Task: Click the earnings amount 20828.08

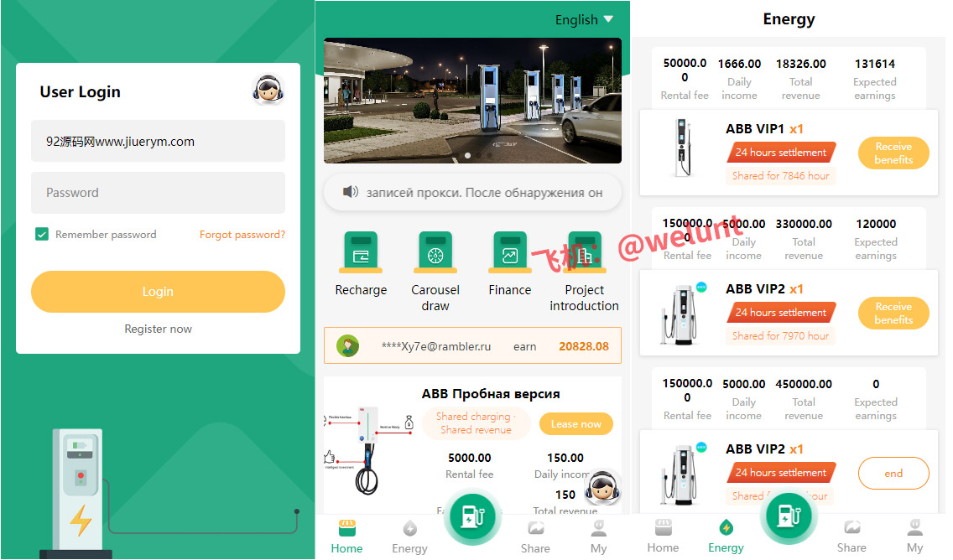Action: [584, 346]
